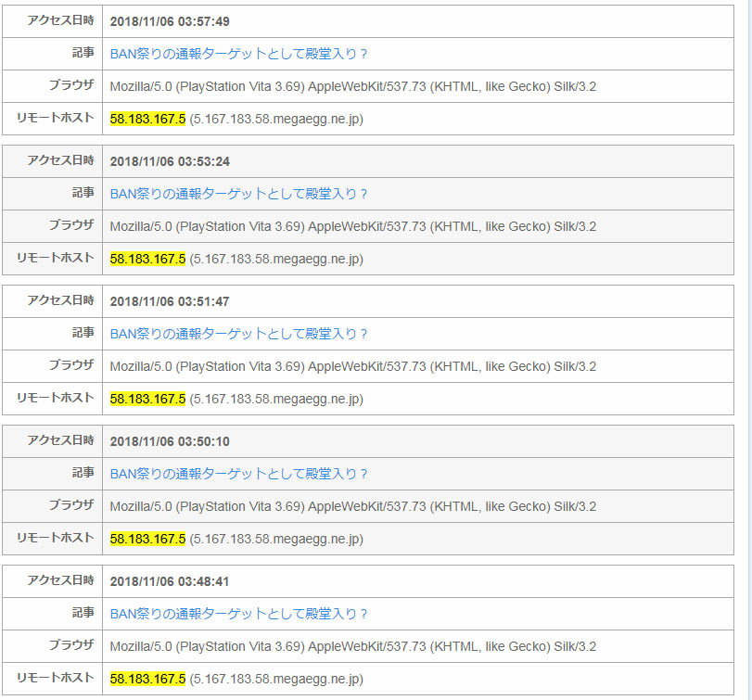Viewport: 752px width, 700px height.
Task: Click highlighted IP in the 03:51:47 entry
Action: pos(147,399)
